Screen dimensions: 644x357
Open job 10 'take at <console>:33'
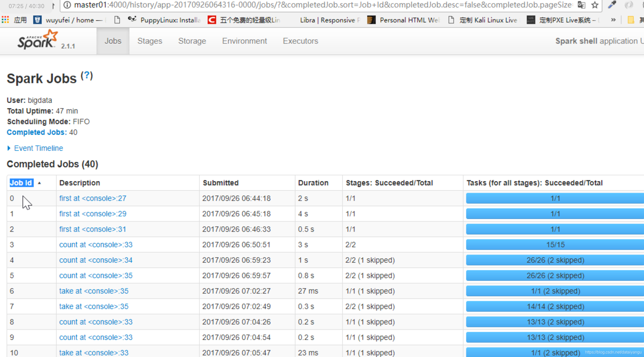(x=94, y=352)
